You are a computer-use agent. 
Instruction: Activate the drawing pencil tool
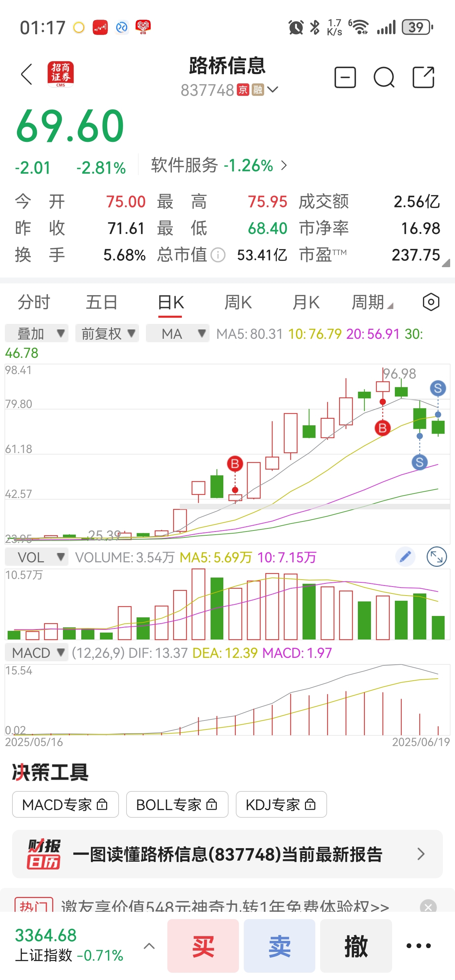pos(405,557)
